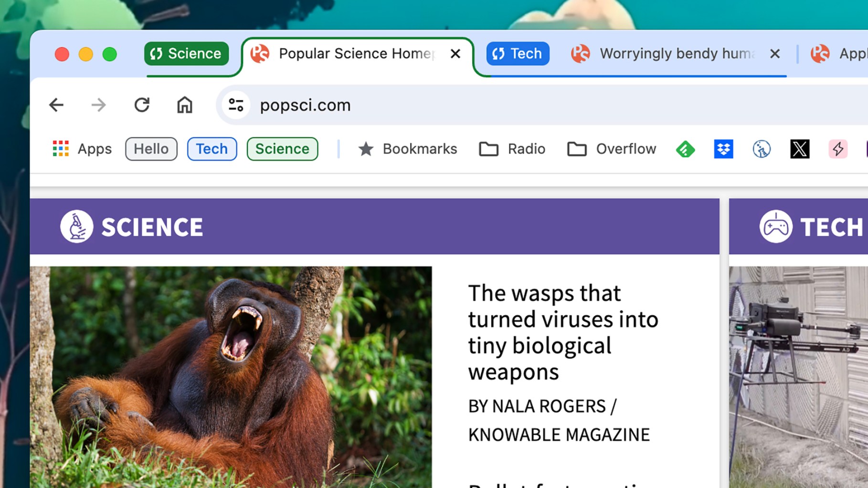Click the Home button in the toolbar
Viewport: 868px width, 488px height.
pyautogui.click(x=185, y=104)
